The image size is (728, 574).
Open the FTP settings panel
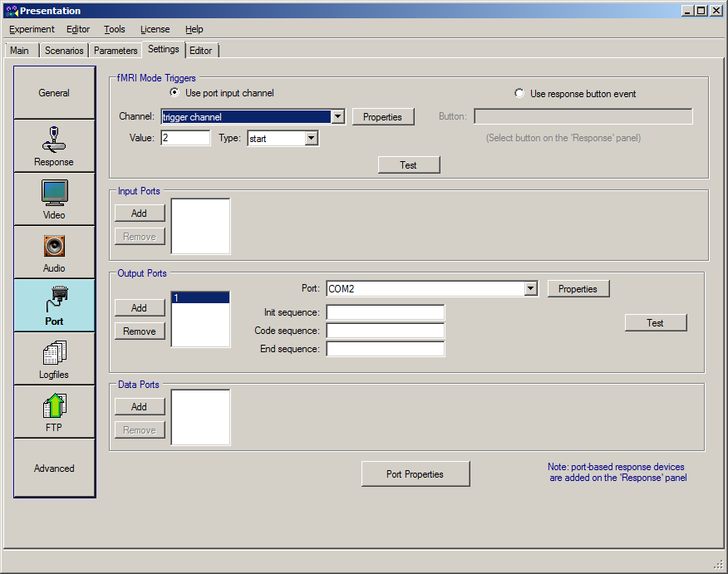54,412
